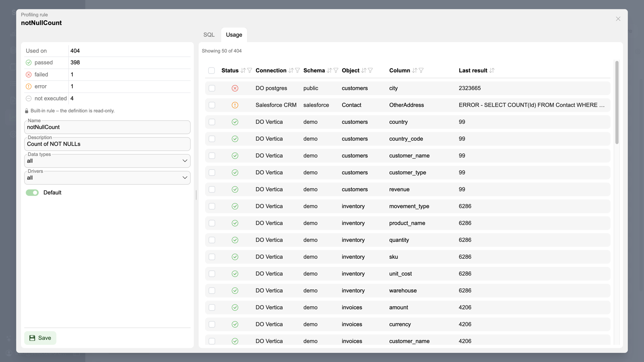Check the inventory product_name row
644x362 pixels.
pos(212,223)
